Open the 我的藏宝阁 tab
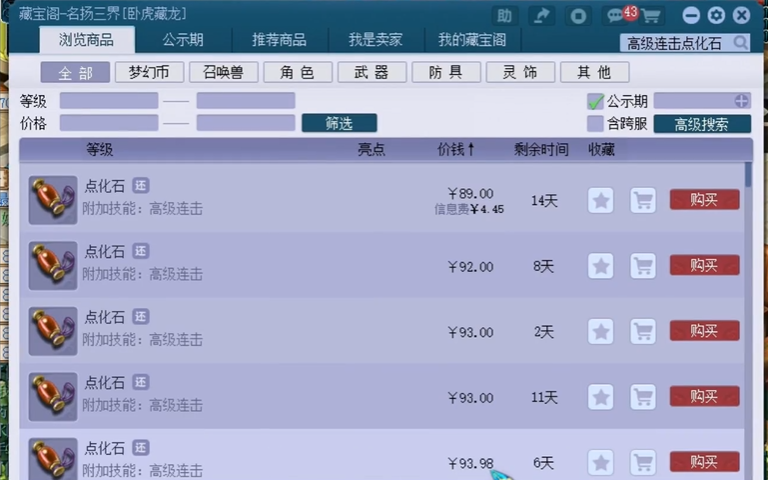Screen dimensions: 768x480 (x=472, y=41)
